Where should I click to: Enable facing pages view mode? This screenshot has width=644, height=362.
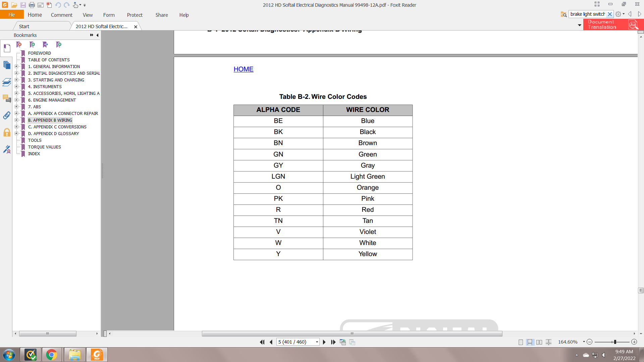(x=539, y=342)
